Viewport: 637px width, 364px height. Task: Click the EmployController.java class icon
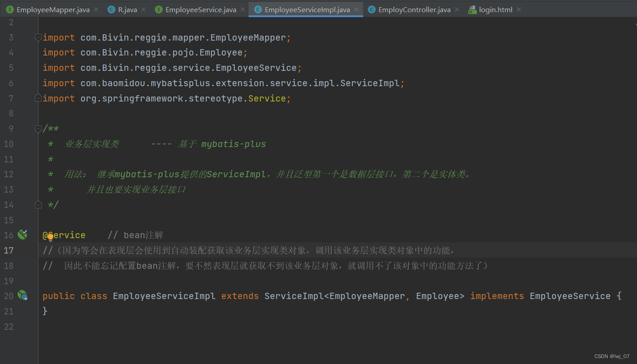tap(372, 9)
